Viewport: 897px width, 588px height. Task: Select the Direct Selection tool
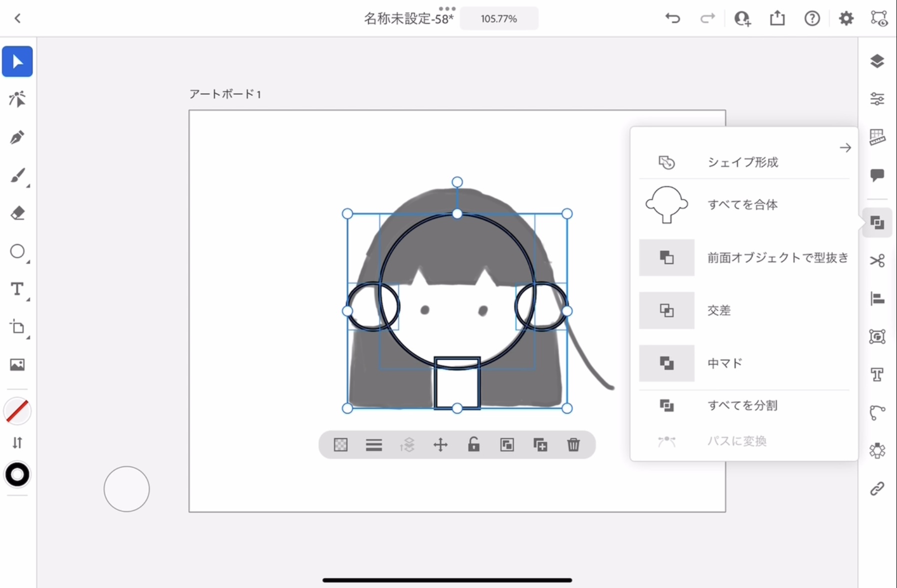[17, 99]
